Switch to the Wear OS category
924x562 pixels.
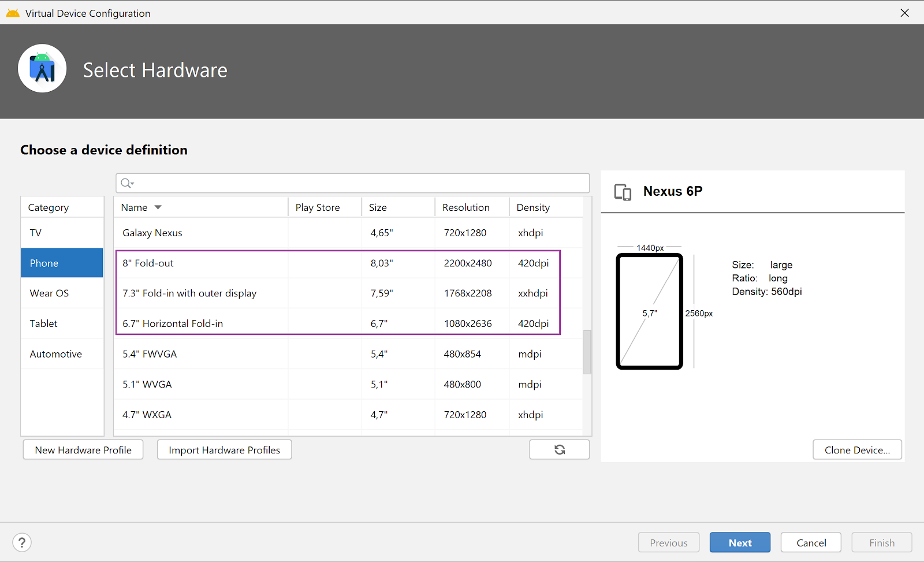click(x=62, y=293)
